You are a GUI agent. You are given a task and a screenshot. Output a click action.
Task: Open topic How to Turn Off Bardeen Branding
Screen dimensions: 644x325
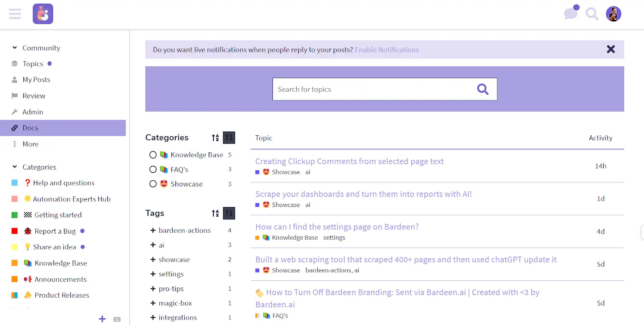pos(397,298)
